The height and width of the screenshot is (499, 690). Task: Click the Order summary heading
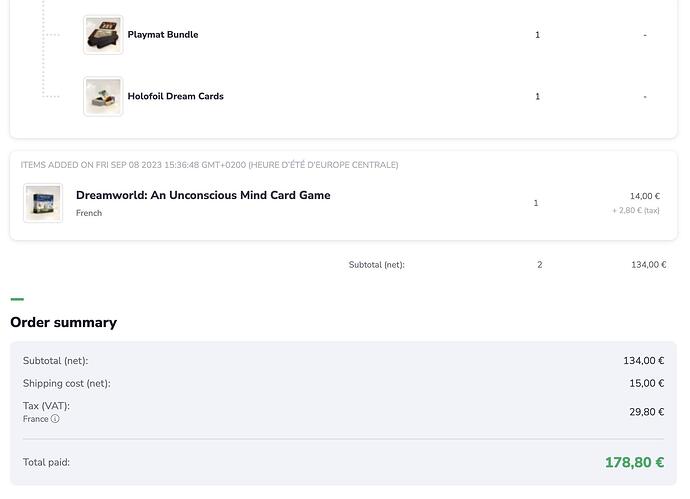point(63,322)
